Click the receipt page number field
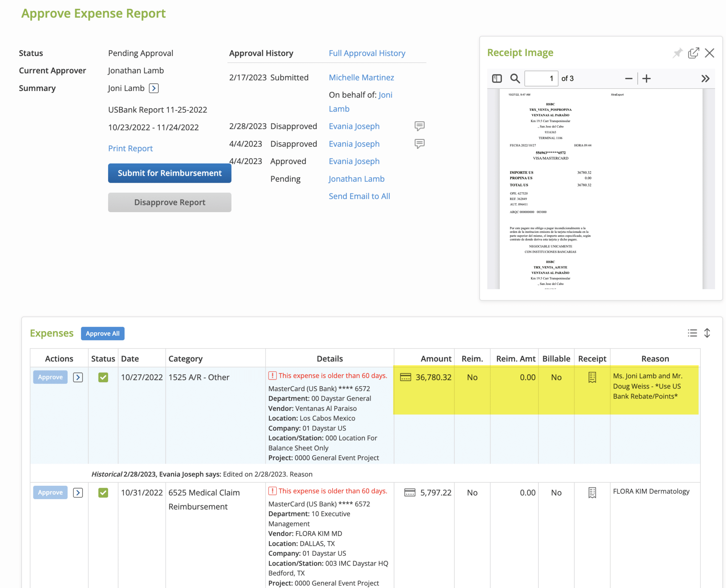 [x=541, y=78]
